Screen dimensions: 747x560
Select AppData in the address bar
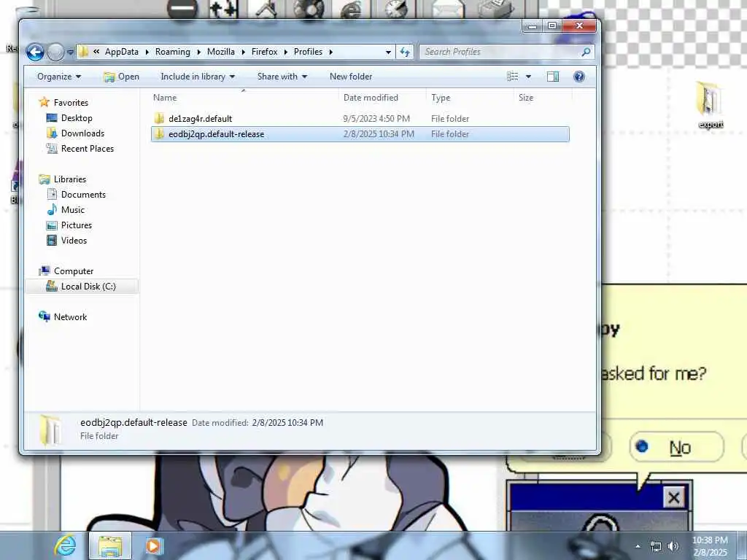122,52
